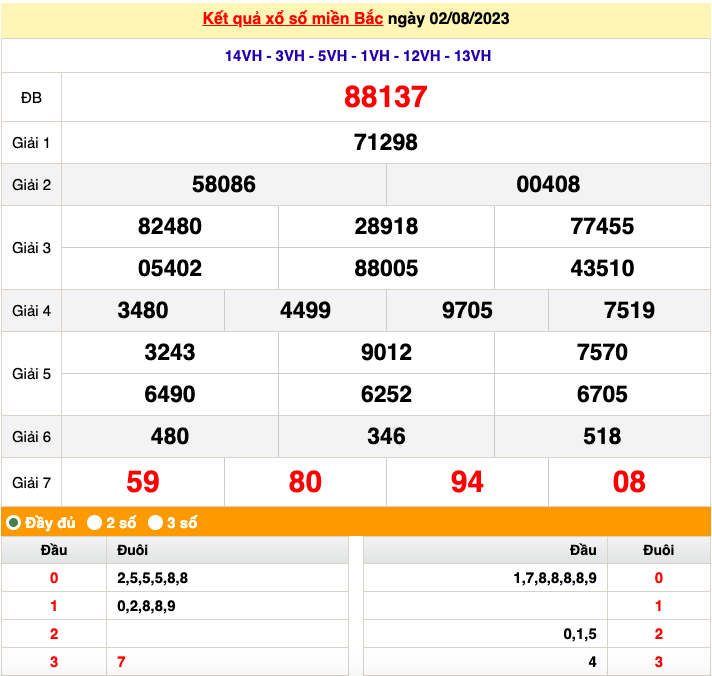712x676 pixels.
Task: Click the Giải 4 number 4499
Action: coord(305,310)
